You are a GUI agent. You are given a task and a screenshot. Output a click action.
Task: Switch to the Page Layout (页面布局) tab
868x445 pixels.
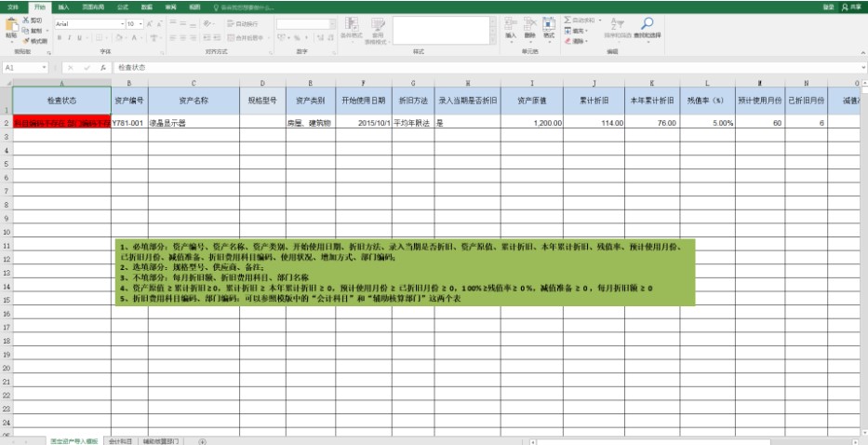tap(93, 7)
